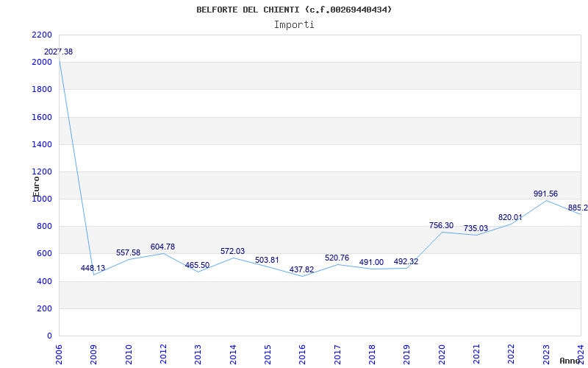Click the 2019 x-axis year label
This screenshot has height=368, width=588.
point(407,355)
